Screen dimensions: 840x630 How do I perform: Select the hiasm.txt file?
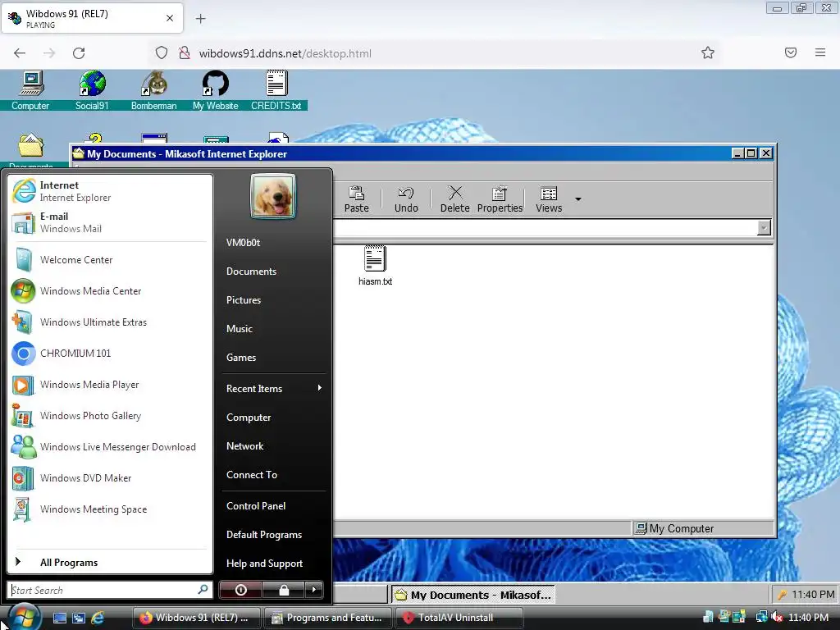(x=375, y=266)
